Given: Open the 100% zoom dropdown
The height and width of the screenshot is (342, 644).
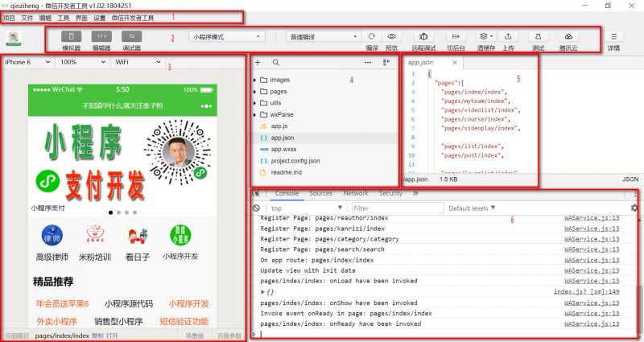Looking at the screenshot, I should point(83,62).
